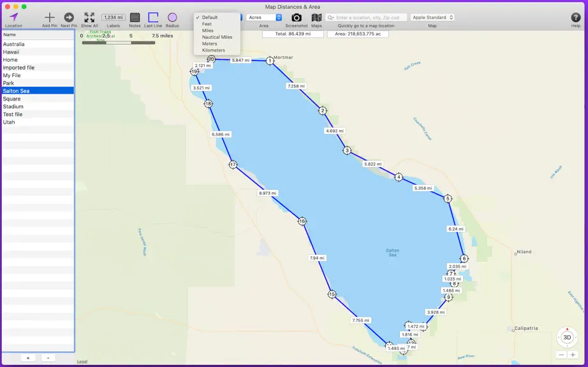Click the 7.258 mi distance label
This screenshot has width=588, height=367.
(x=296, y=86)
